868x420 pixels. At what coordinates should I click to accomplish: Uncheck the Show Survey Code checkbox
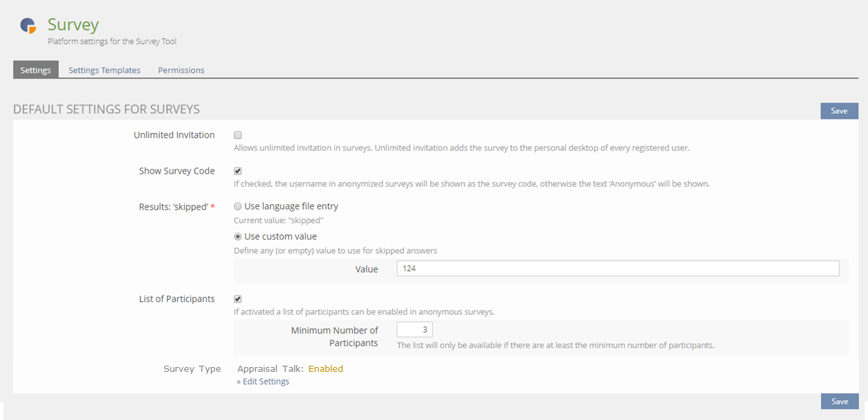(x=238, y=171)
